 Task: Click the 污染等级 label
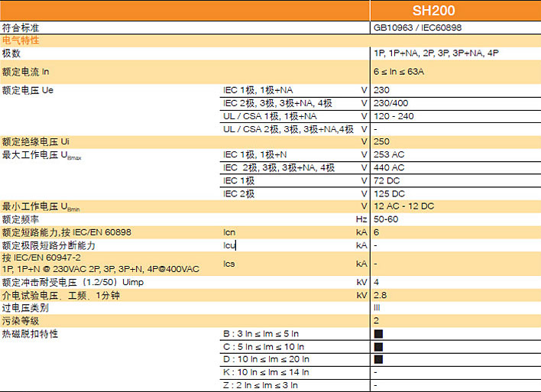pos(21,321)
